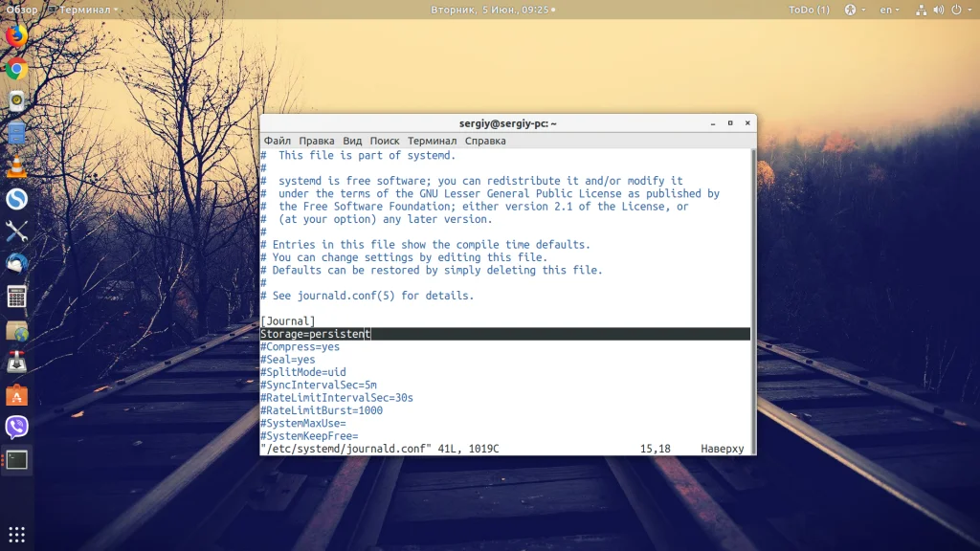Viewport: 980px width, 551px height.
Task: Click the Terminal icon in dock
Action: [x=16, y=459]
